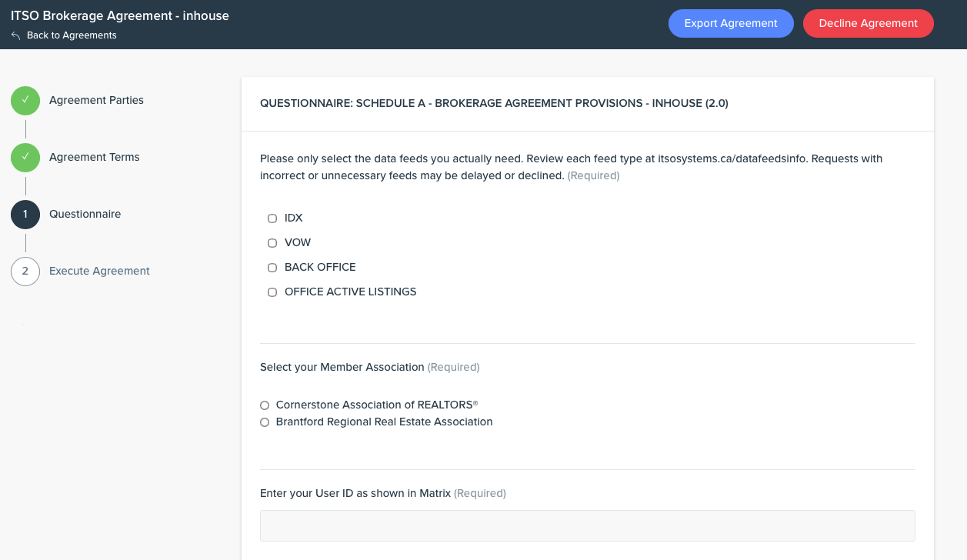Select Cornerstone Association of REALTORS

pos(265,405)
